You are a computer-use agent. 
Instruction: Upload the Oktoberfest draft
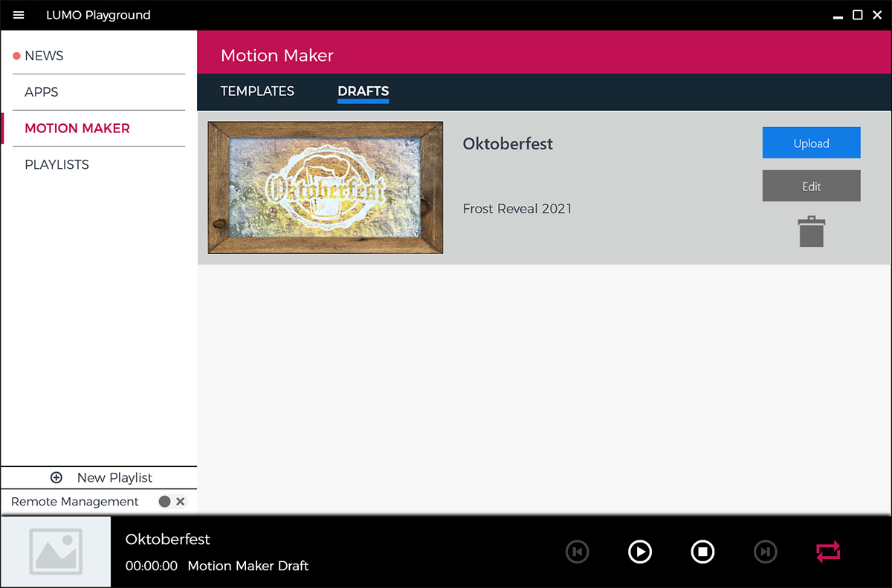click(x=811, y=143)
